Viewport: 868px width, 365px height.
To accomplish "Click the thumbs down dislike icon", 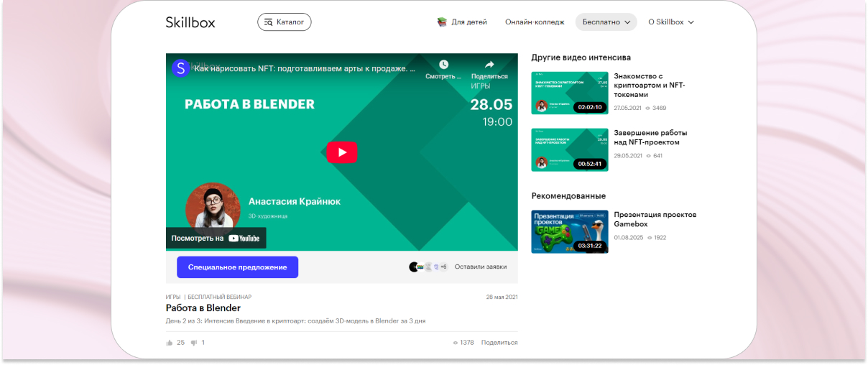I will coord(194,343).
